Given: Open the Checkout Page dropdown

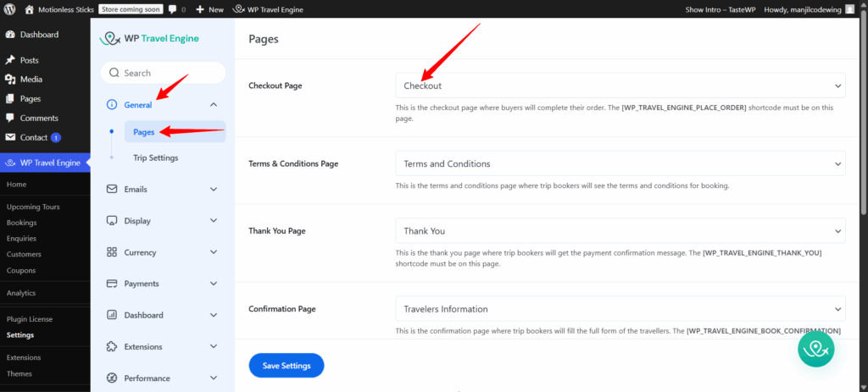Looking at the screenshot, I should pos(620,86).
